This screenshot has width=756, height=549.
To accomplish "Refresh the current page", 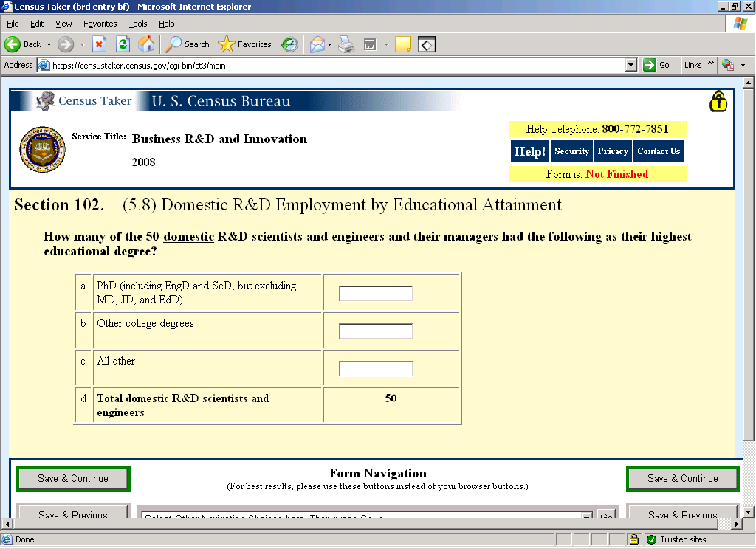I will (123, 44).
